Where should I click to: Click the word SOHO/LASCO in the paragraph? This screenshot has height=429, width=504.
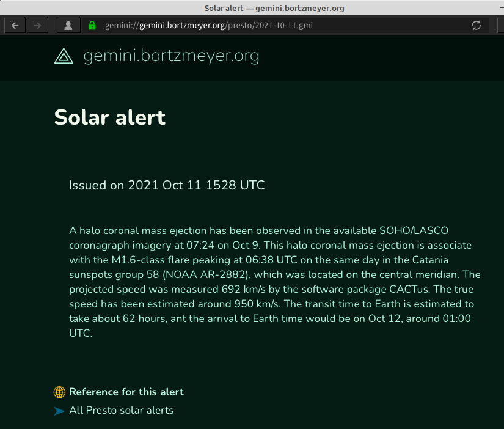(414, 230)
